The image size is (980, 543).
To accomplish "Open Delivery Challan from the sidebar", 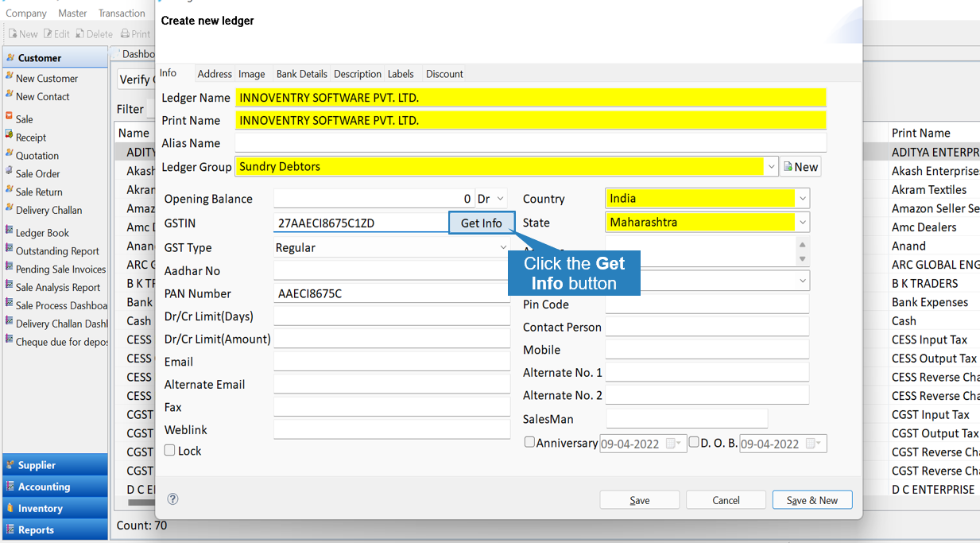I will [x=49, y=210].
